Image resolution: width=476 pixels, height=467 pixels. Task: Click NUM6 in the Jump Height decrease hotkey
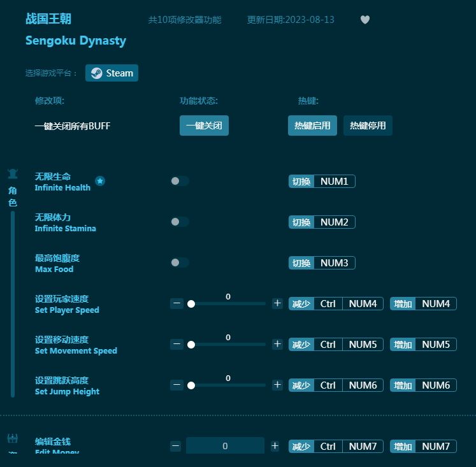[x=363, y=385]
